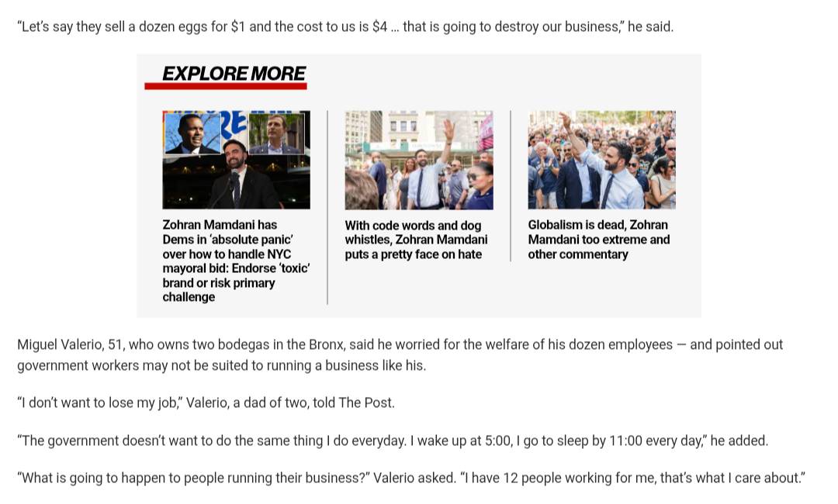The image size is (838, 504).
Task: Click the word 'challenge' ending first headline
Action: click(x=189, y=298)
